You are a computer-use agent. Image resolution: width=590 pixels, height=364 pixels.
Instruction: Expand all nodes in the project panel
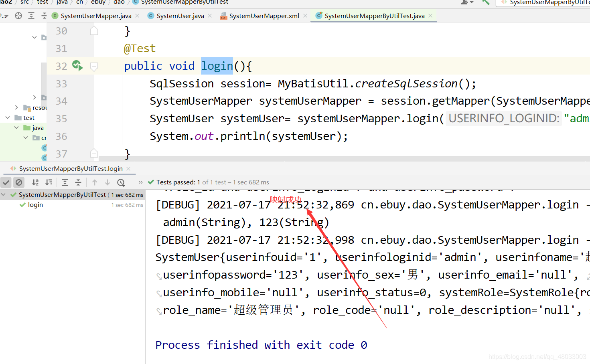click(31, 16)
